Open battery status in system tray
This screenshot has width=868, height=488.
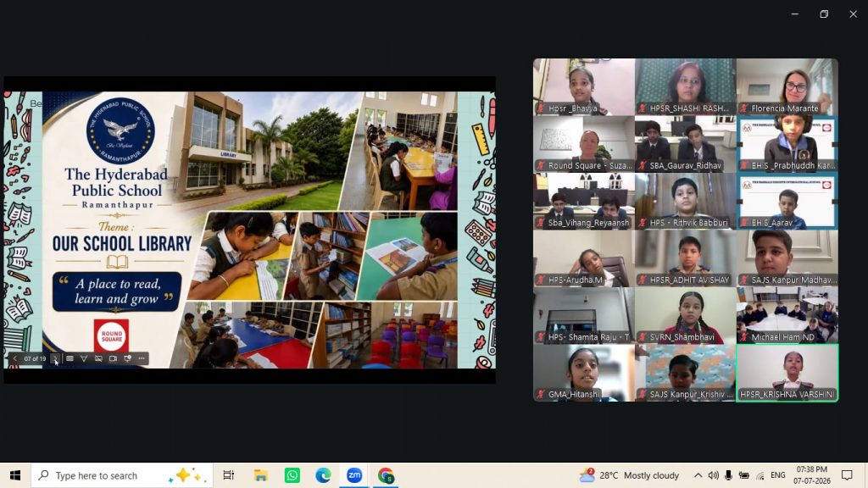744,475
